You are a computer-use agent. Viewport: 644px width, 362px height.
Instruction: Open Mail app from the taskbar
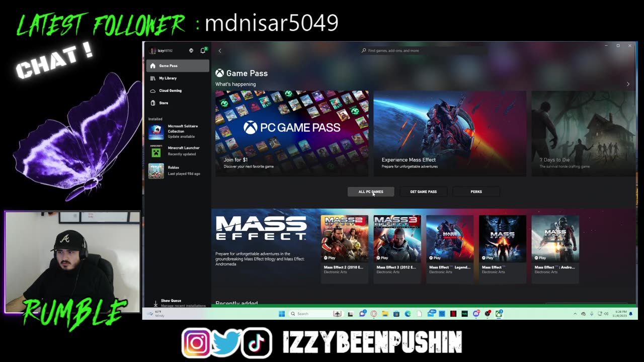coord(432,314)
